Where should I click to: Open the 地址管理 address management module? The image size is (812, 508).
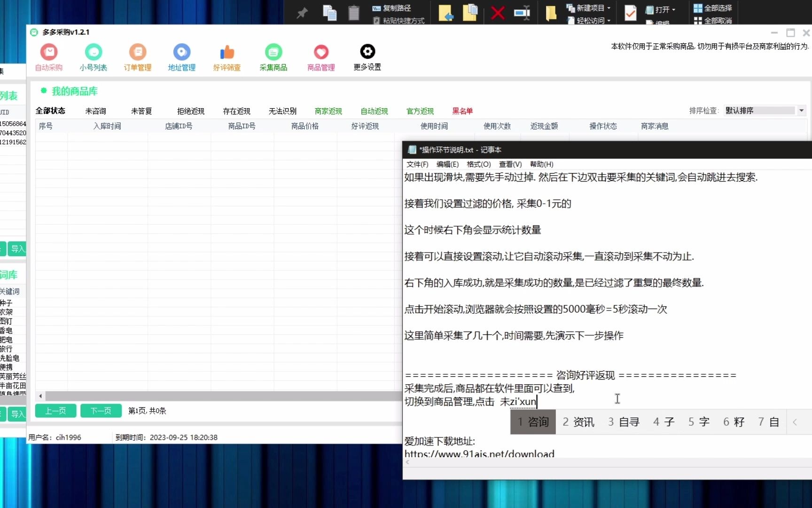[x=181, y=57]
